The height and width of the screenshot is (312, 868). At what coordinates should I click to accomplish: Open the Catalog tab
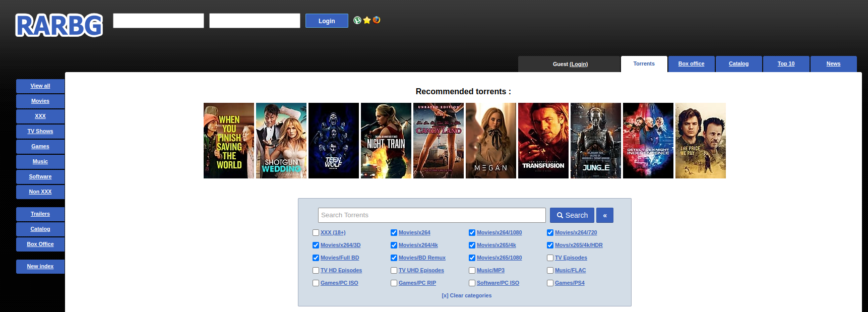(739, 64)
